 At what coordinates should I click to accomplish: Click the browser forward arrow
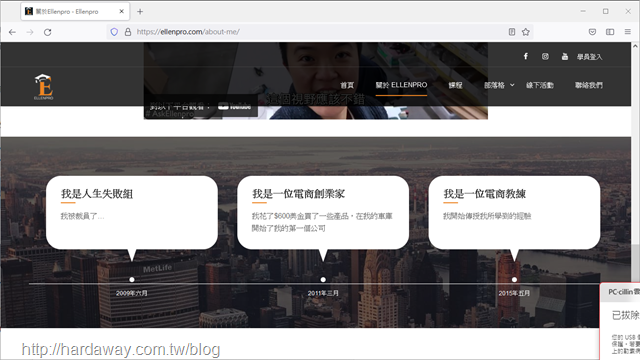coord(30,32)
